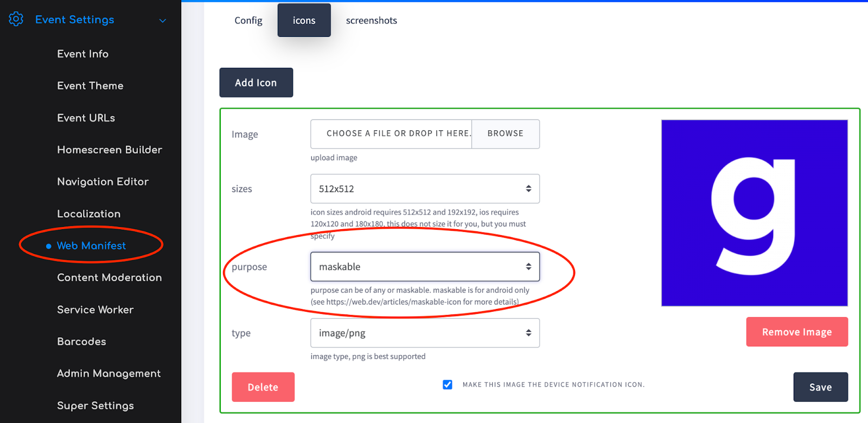Go to Homescreen Builder
Image resolution: width=868 pixels, height=423 pixels.
(x=110, y=150)
